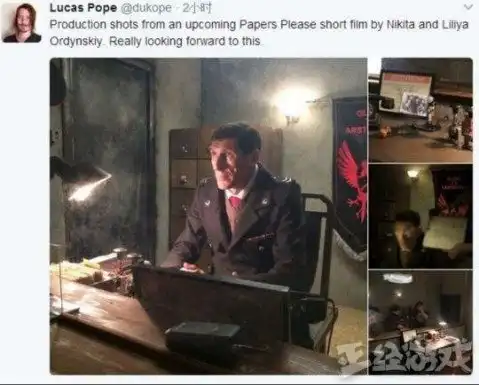Open Lucas Pope's profile avatar
This screenshot has height=385, width=479.
22,23
